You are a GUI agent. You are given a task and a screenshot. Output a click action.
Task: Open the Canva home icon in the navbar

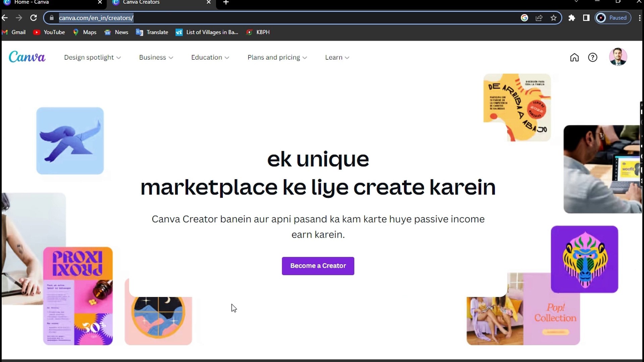coord(574,57)
